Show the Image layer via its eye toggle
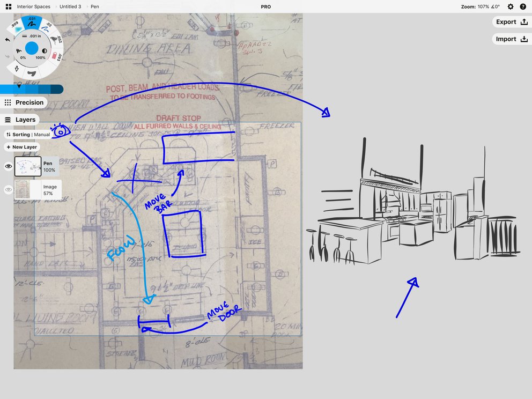 pos(8,190)
